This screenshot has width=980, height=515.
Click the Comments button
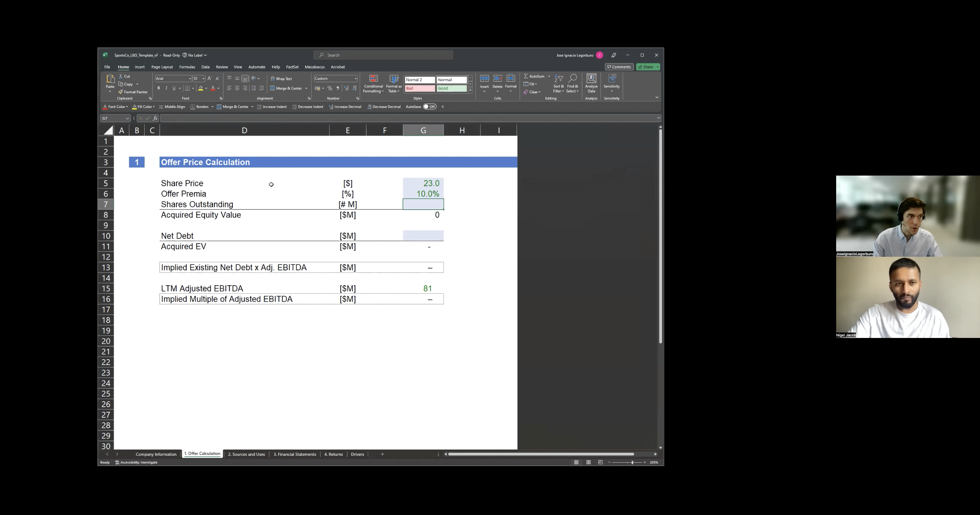coord(619,67)
